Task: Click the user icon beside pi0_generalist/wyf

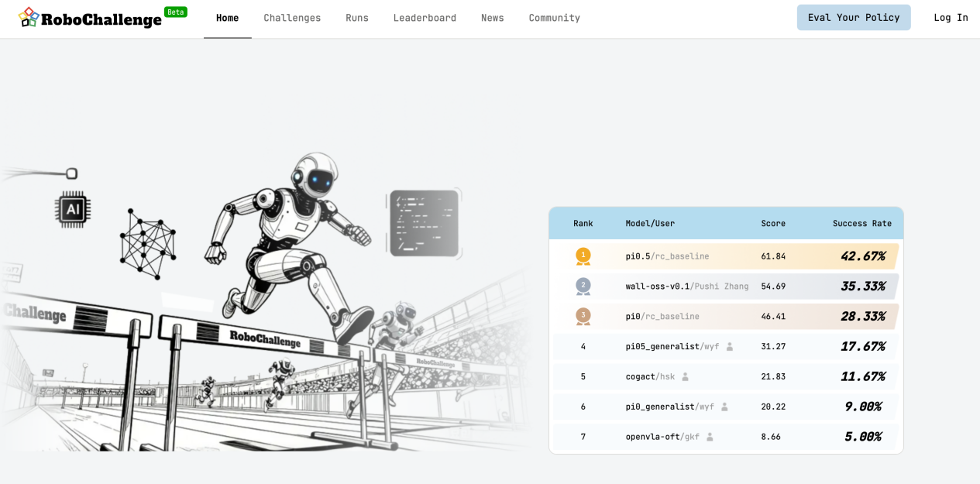Action: (724, 407)
